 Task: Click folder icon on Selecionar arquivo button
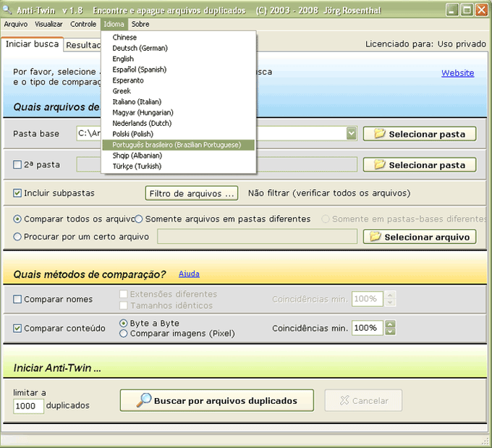(x=375, y=236)
